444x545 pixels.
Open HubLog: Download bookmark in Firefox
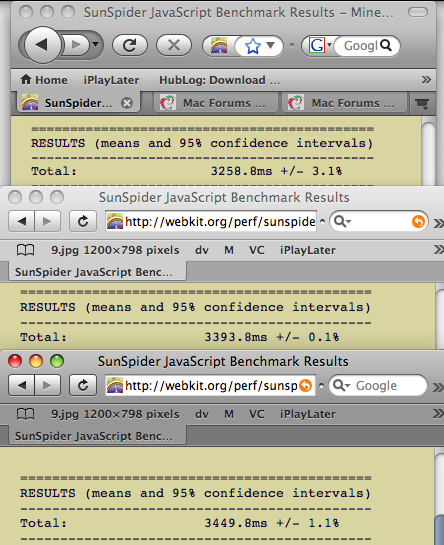(x=219, y=80)
